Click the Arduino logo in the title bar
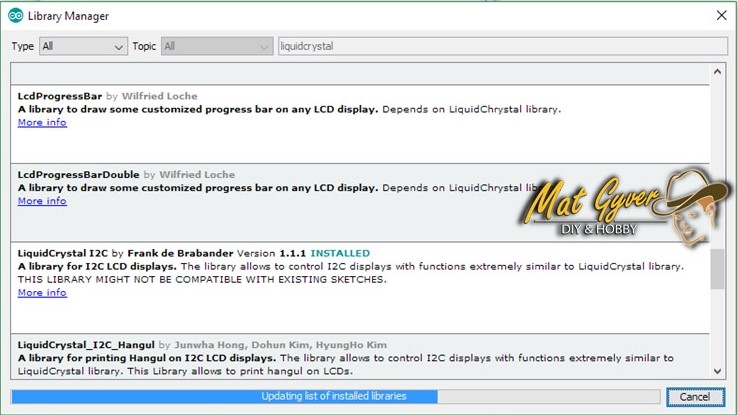Viewport: 738px width, 415px height. pyautogui.click(x=15, y=17)
